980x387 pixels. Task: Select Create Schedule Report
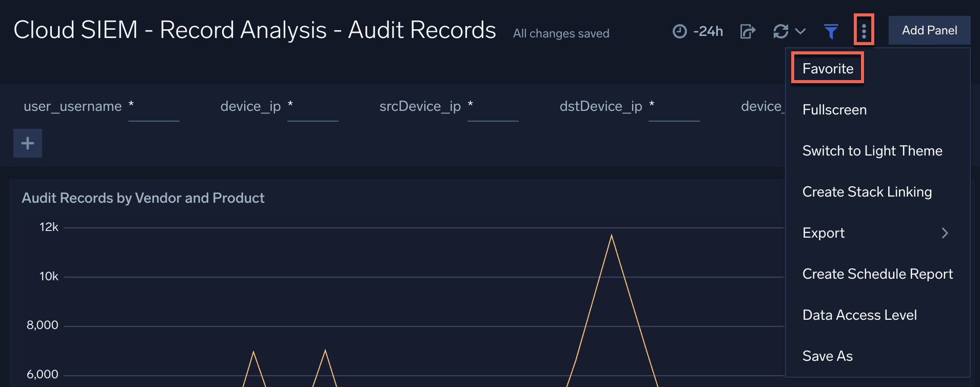pos(877,274)
